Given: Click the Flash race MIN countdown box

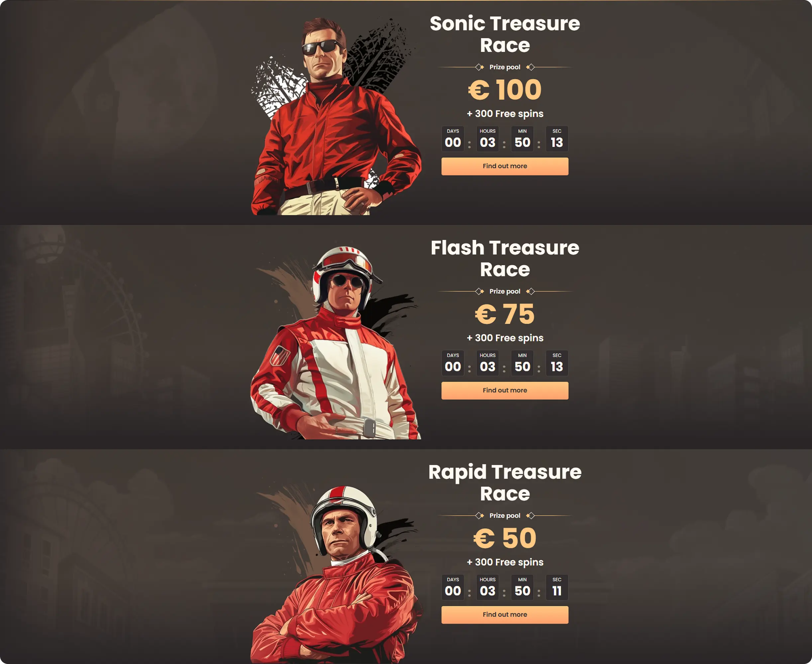Looking at the screenshot, I should coord(522,363).
